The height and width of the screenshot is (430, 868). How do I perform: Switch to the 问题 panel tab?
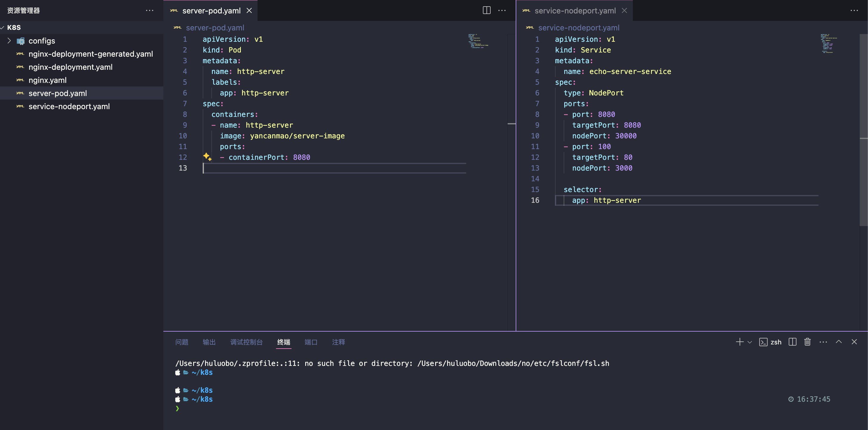(182, 342)
